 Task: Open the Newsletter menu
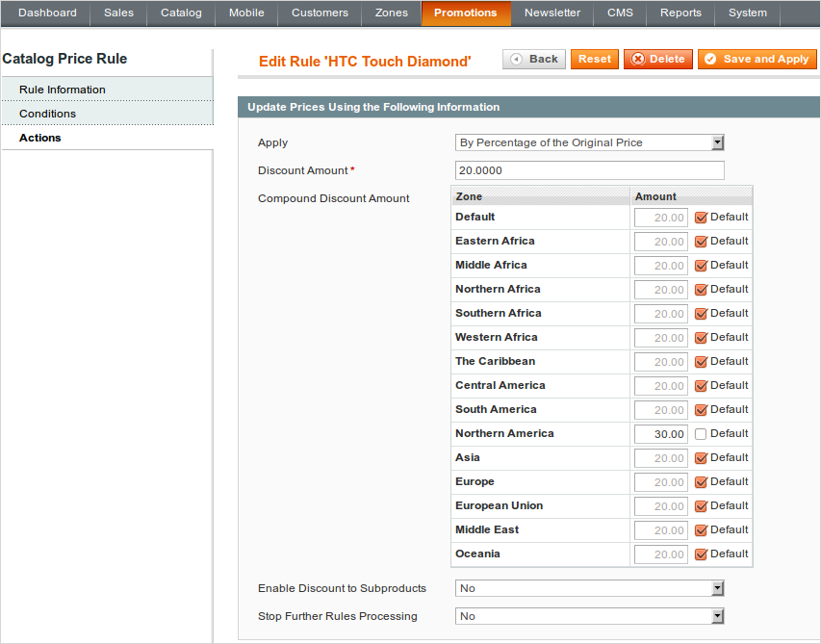click(552, 13)
